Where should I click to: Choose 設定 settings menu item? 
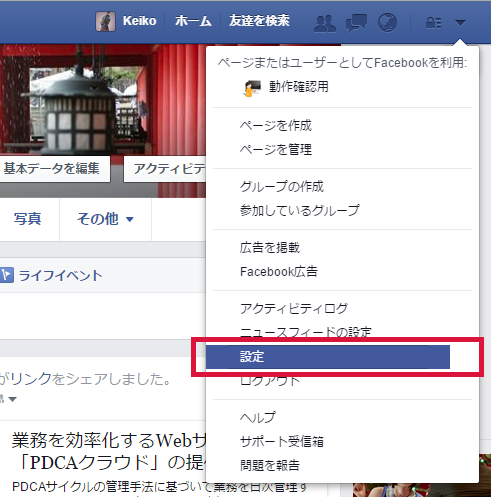coord(328,357)
